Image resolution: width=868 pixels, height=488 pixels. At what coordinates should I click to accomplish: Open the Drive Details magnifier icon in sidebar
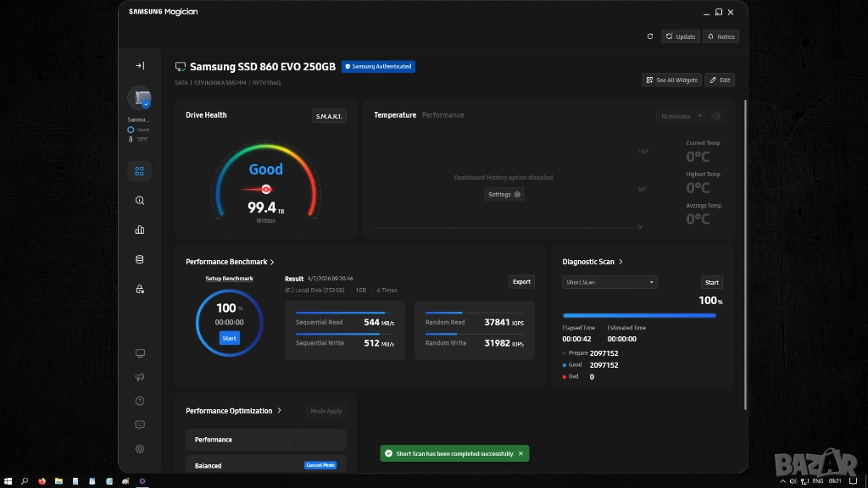point(140,201)
